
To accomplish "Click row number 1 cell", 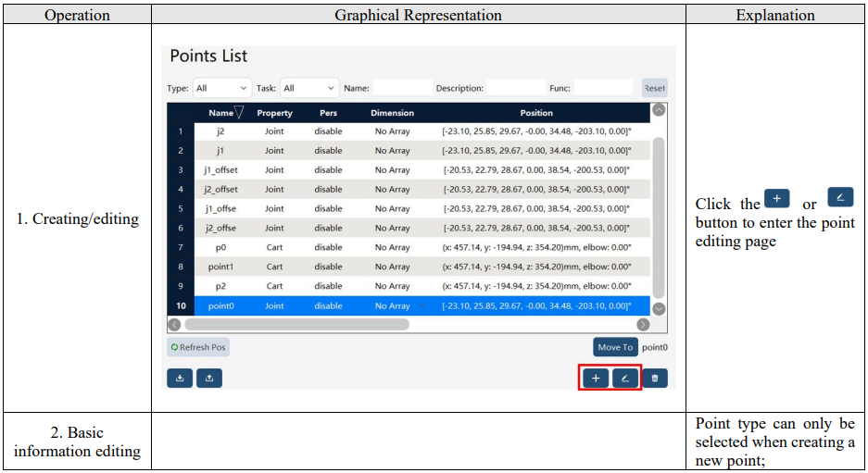I will 181,131.
